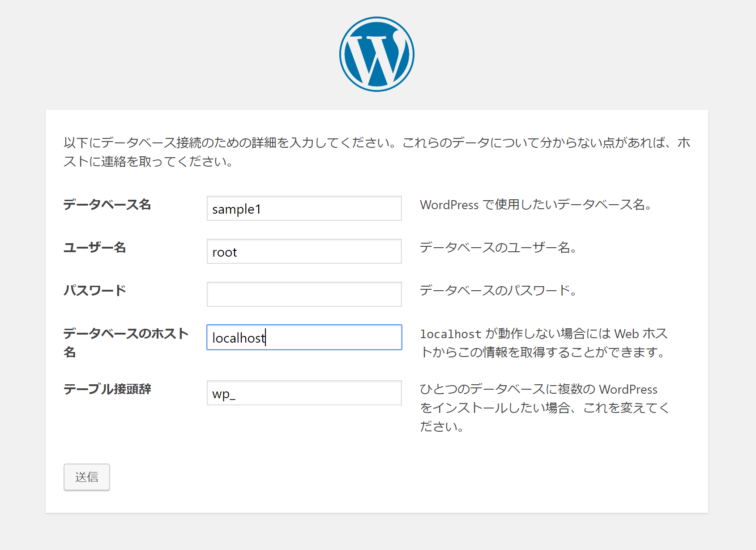Click the empty パスワード field
The image size is (756, 550).
[x=303, y=294]
